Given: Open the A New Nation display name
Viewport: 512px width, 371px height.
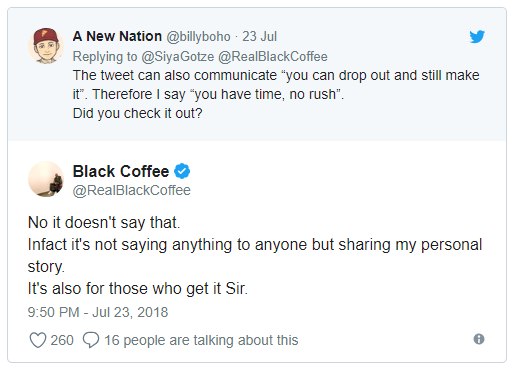Looking at the screenshot, I should [x=117, y=36].
